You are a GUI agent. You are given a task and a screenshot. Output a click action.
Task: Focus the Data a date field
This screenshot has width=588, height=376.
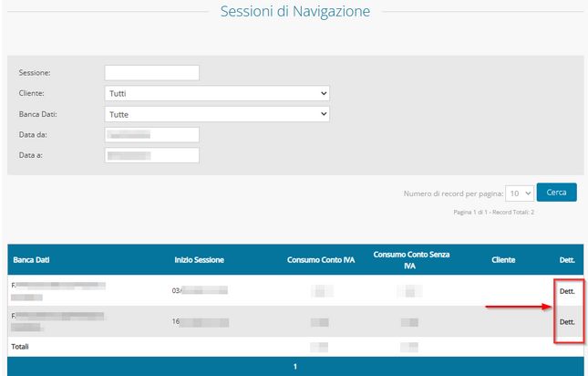151,155
